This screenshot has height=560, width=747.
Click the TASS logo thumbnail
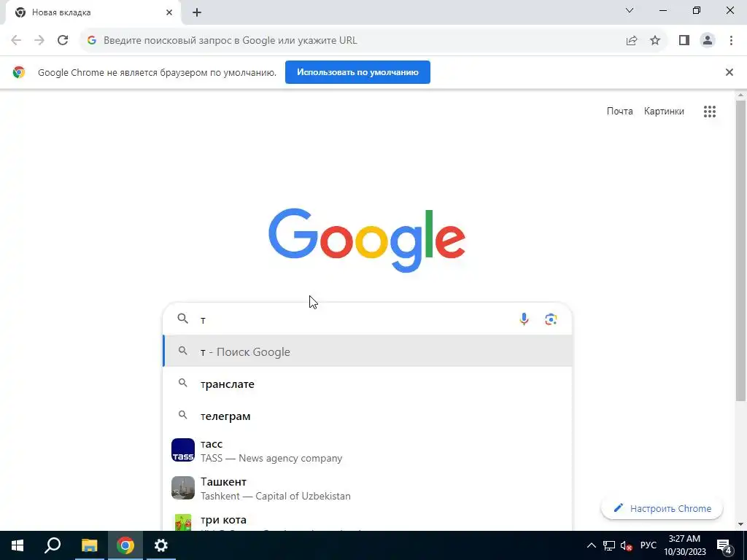[183, 450]
